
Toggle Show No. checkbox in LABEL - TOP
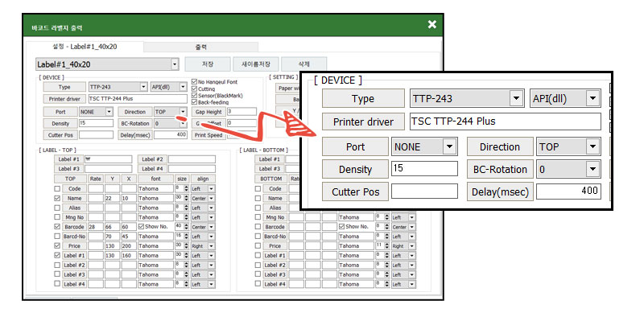tap(142, 227)
